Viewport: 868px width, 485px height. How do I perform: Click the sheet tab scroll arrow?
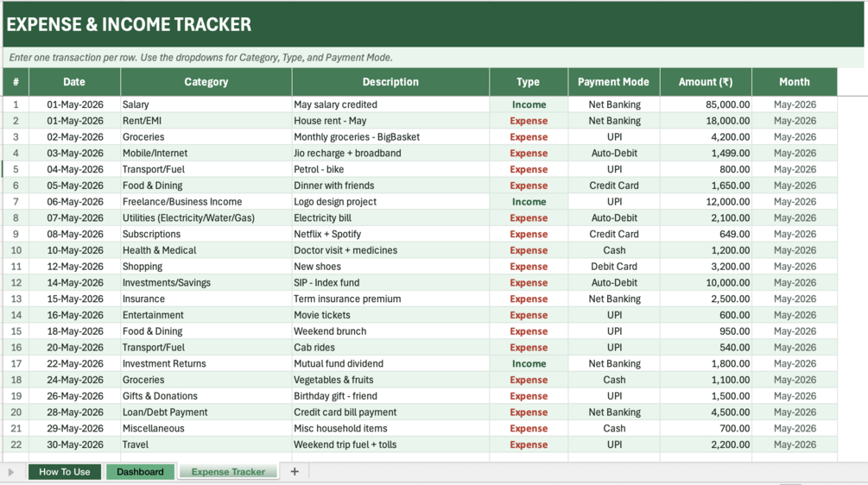click(x=11, y=472)
